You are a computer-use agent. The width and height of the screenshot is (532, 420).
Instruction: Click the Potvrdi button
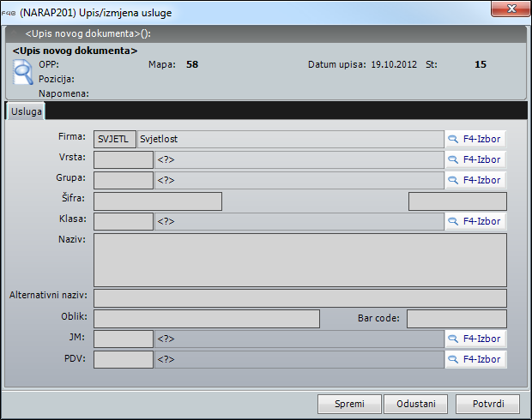pos(488,404)
